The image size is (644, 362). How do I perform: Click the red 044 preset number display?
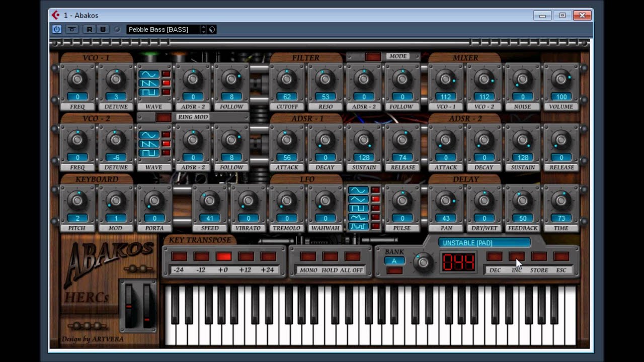point(458,262)
